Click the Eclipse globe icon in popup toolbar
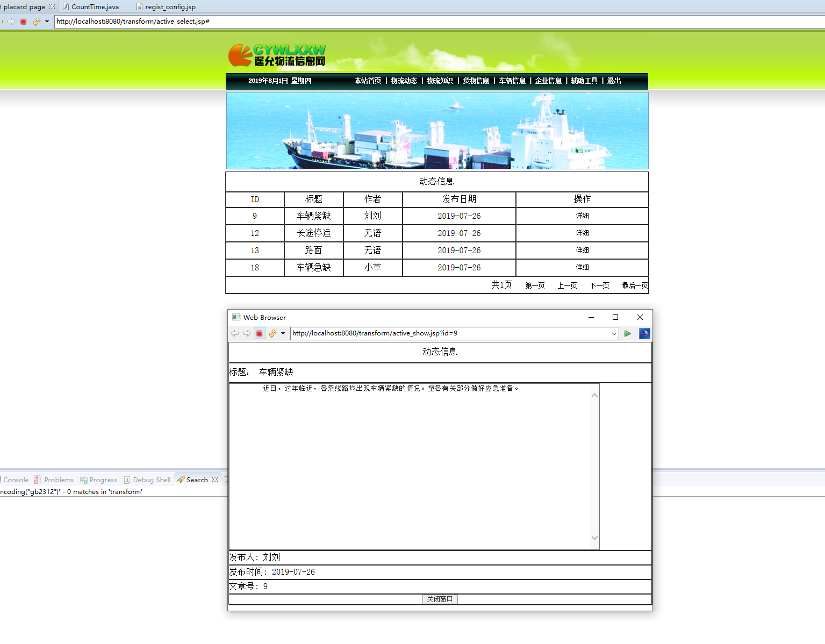The width and height of the screenshot is (825, 644). [x=644, y=333]
